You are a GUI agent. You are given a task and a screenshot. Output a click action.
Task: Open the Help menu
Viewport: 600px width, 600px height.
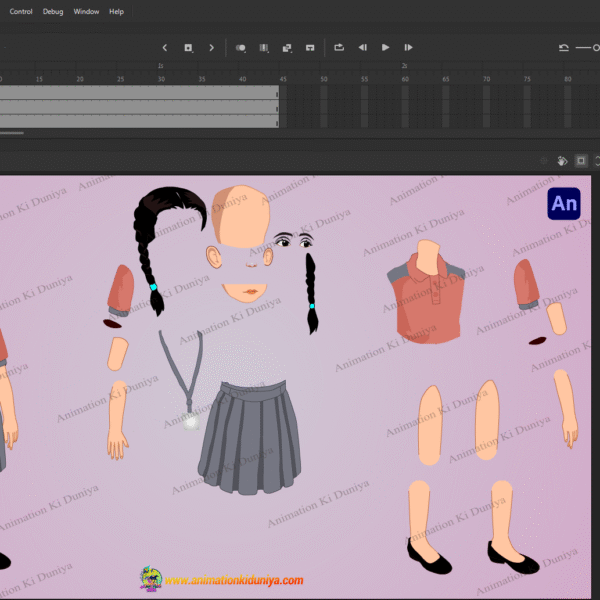point(116,11)
